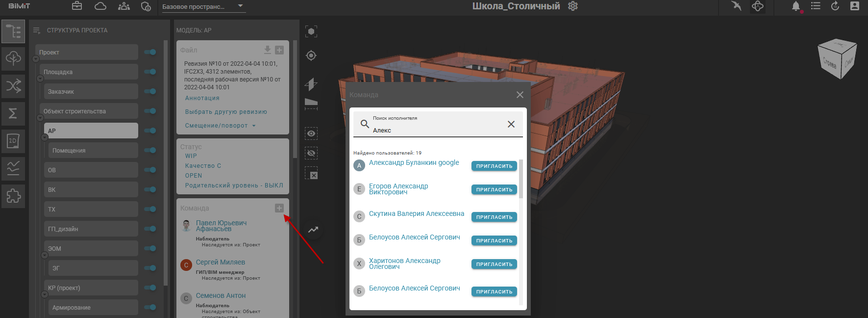Open the sigma summary sidebar icon
868x318 pixels.
coord(13,114)
